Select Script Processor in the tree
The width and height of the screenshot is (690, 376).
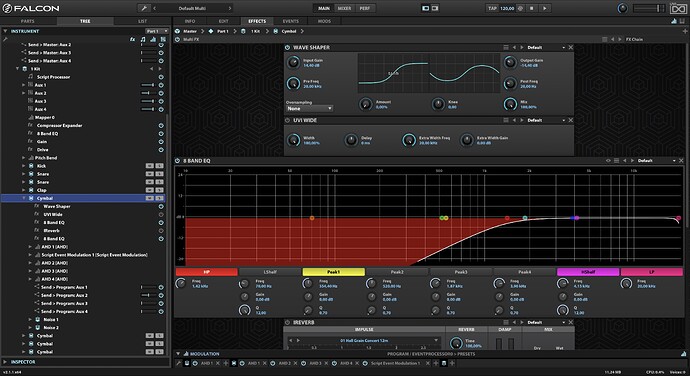53,77
